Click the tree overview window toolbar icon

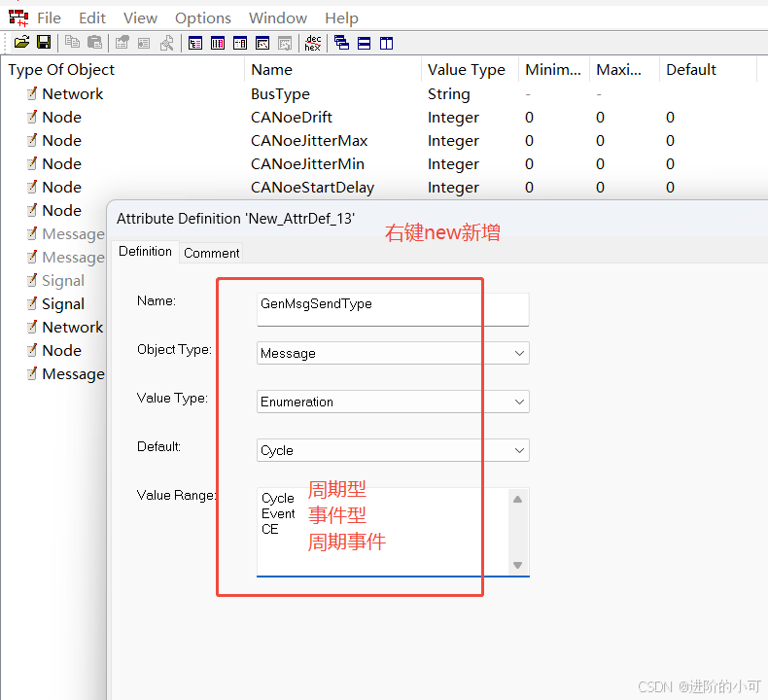(x=195, y=43)
